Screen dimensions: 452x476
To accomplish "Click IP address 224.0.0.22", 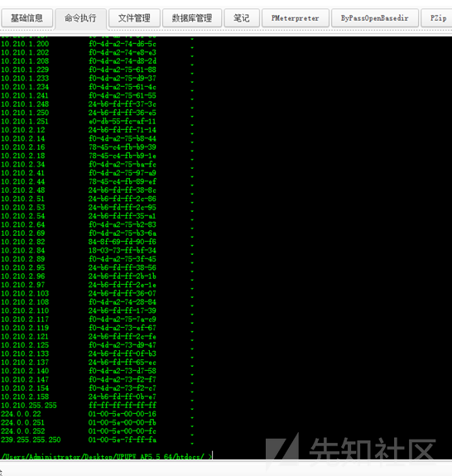I will 21,414.
